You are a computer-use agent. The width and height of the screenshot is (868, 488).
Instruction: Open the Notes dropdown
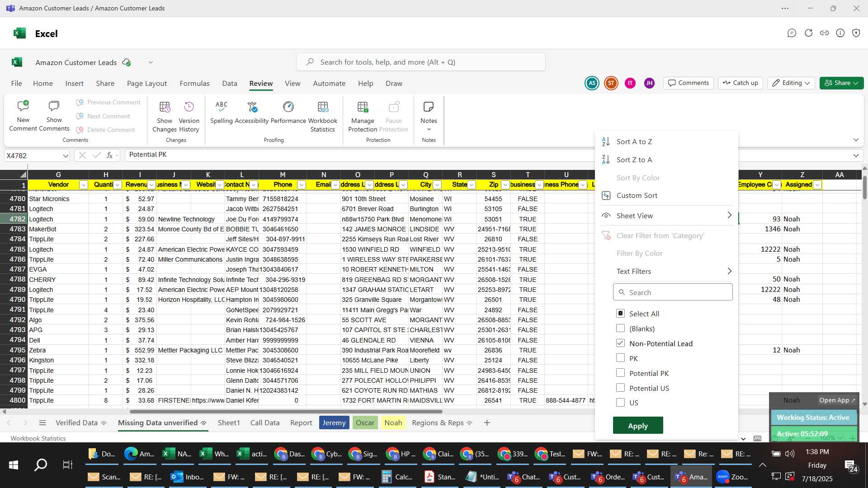click(x=429, y=116)
